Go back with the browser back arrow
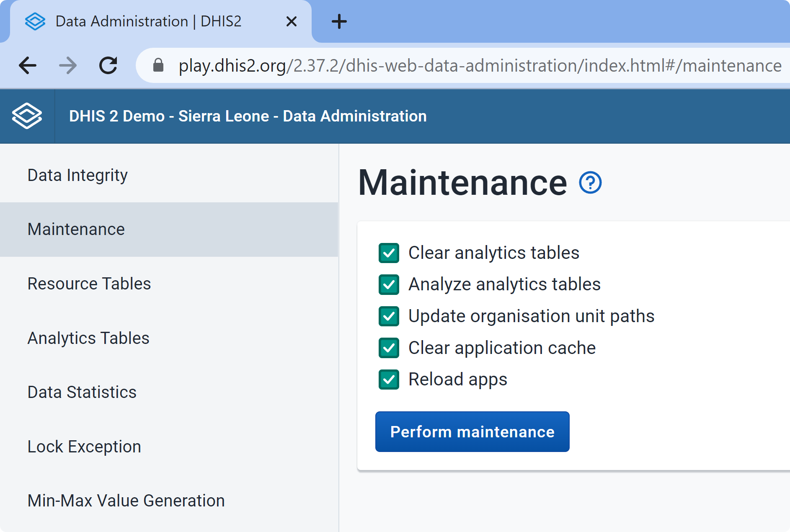This screenshot has height=532, width=790. (28, 65)
